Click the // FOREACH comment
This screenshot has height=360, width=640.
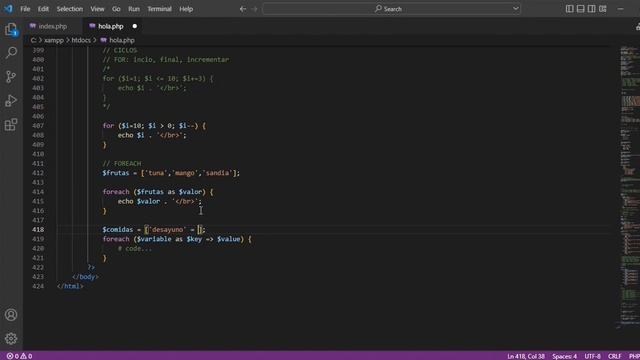[122, 163]
